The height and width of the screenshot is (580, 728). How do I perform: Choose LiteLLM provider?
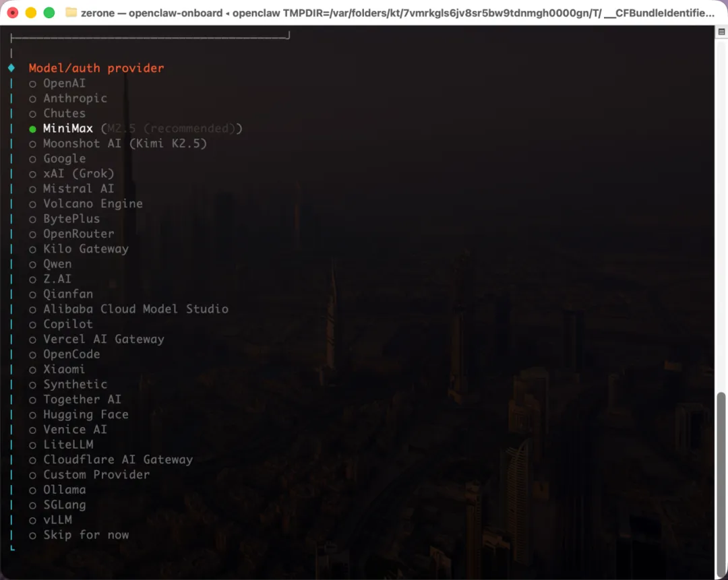click(61, 445)
